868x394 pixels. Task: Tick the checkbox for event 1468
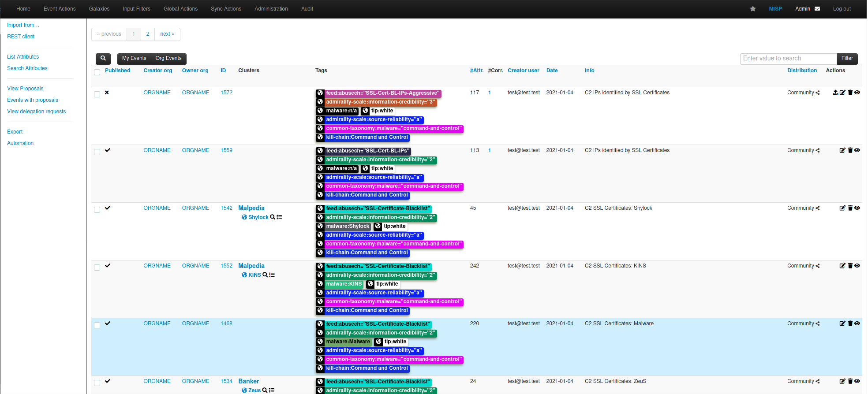click(97, 325)
